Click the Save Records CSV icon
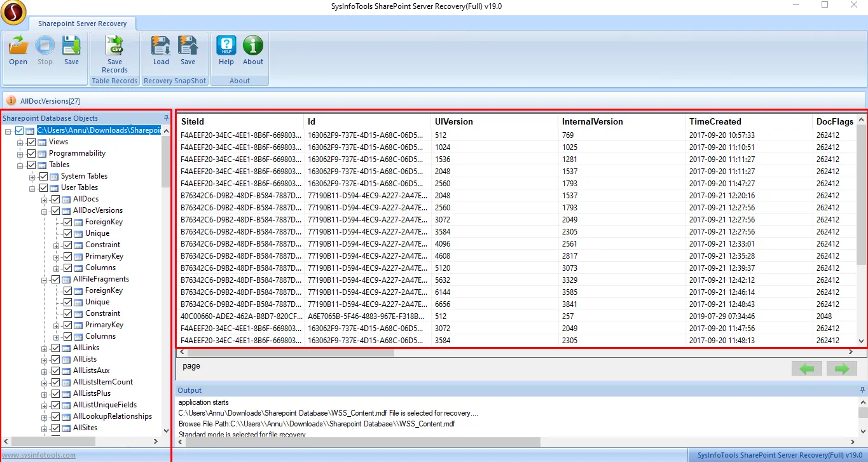The height and width of the screenshot is (462, 868). 114,46
